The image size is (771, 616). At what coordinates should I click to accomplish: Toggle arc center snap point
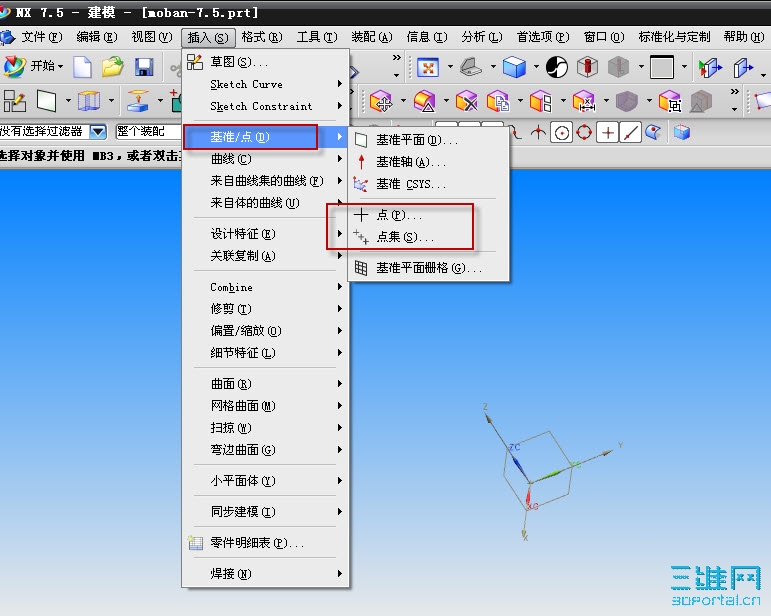coord(562,133)
